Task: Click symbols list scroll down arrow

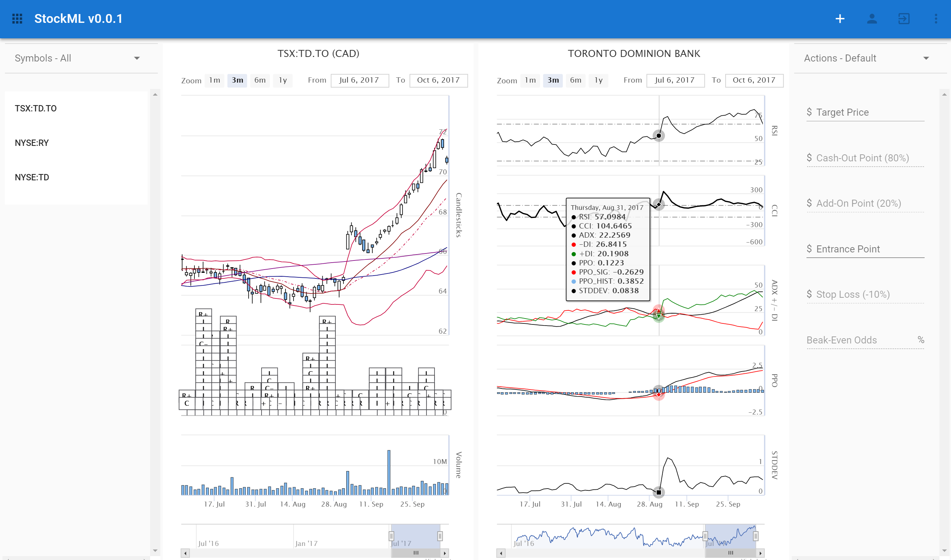Action: (x=155, y=551)
